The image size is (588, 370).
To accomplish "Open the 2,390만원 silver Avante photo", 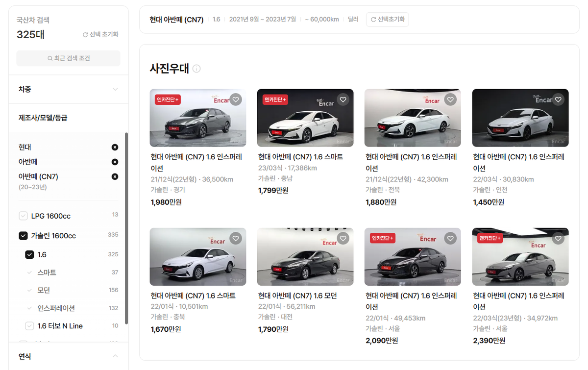I will click(520, 257).
